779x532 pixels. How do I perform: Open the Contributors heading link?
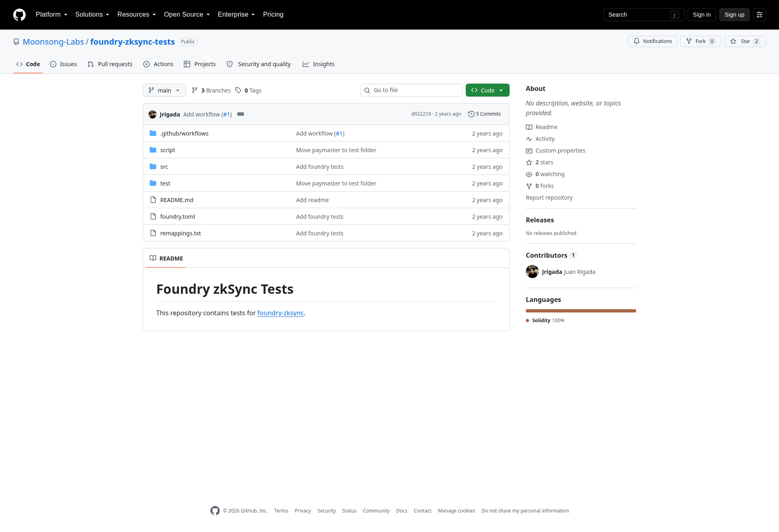551,255
